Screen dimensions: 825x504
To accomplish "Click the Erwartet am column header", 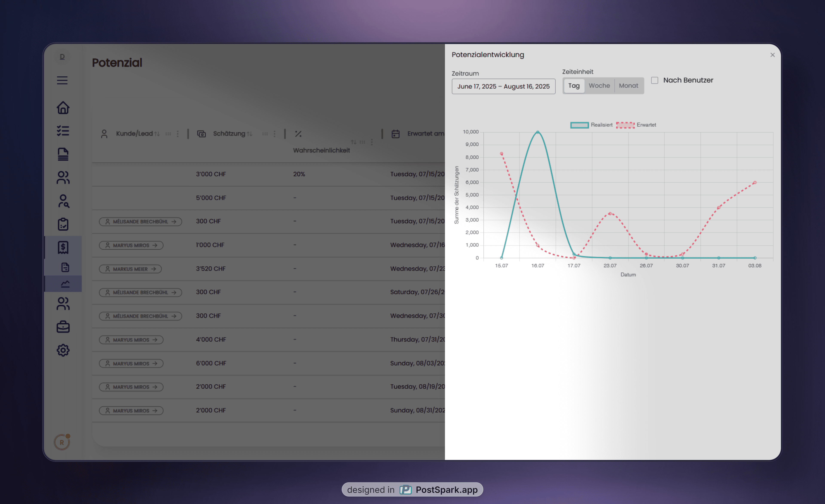I will (x=426, y=134).
